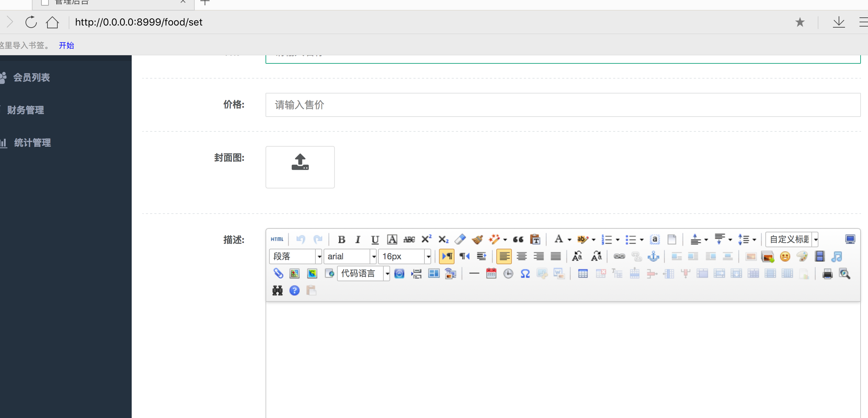868x418 pixels.
Task: Toggle italic formatting
Action: click(x=358, y=239)
